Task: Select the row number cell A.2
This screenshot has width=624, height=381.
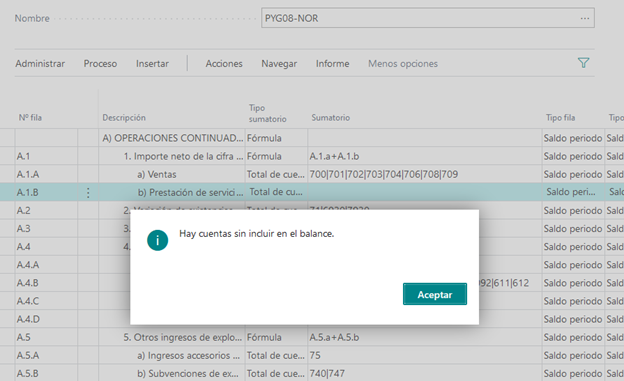Action: point(46,211)
